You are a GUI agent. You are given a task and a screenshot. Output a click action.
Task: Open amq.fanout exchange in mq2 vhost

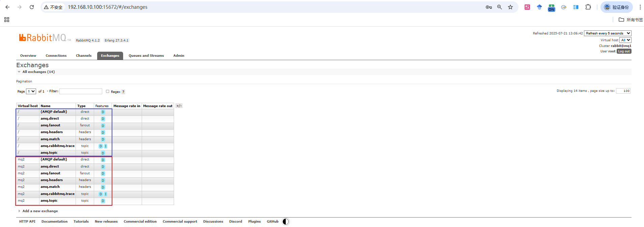click(x=51, y=173)
